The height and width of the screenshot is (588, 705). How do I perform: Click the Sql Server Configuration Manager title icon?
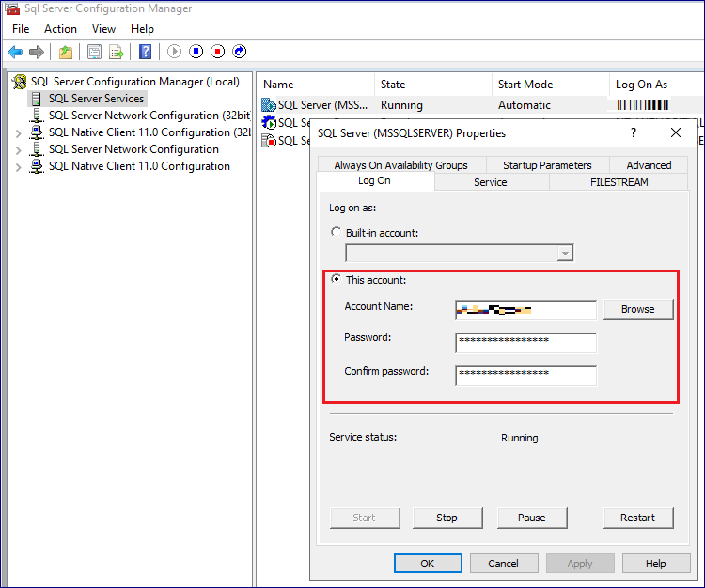click(12, 8)
